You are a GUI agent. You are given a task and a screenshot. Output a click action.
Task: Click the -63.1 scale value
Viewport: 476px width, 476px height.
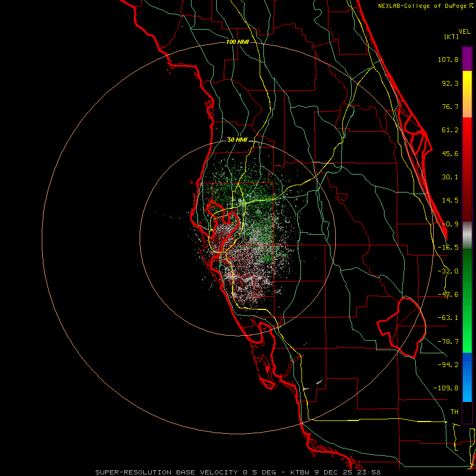click(x=448, y=318)
